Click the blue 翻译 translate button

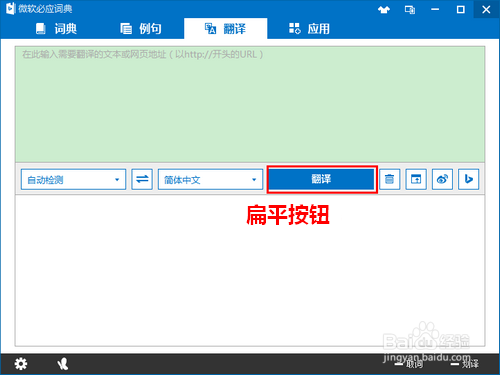322,179
